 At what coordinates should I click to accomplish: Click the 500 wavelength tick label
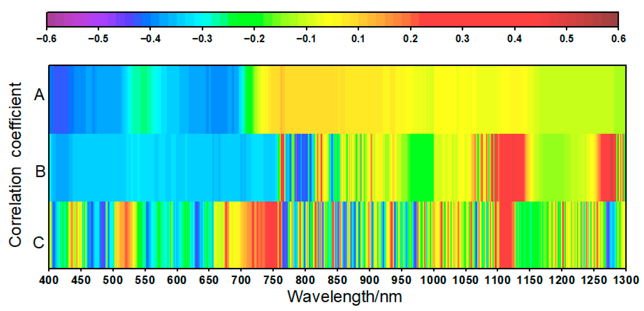pyautogui.click(x=113, y=280)
